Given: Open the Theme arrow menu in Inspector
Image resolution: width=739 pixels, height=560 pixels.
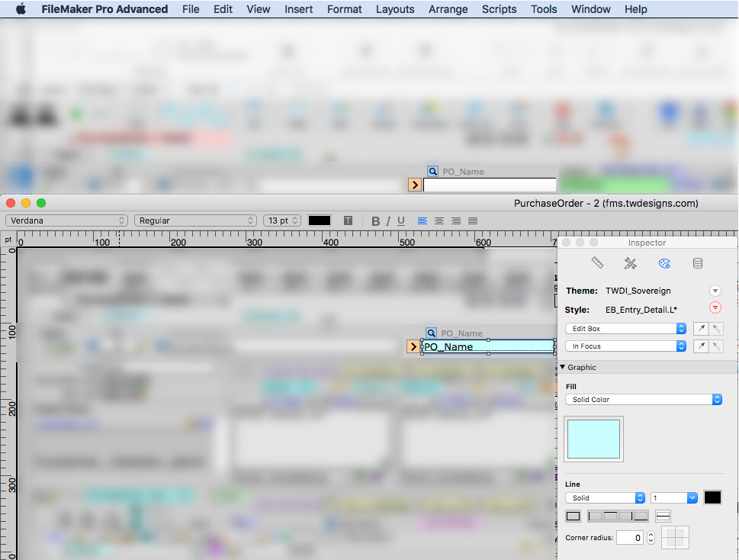Looking at the screenshot, I should coord(715,291).
